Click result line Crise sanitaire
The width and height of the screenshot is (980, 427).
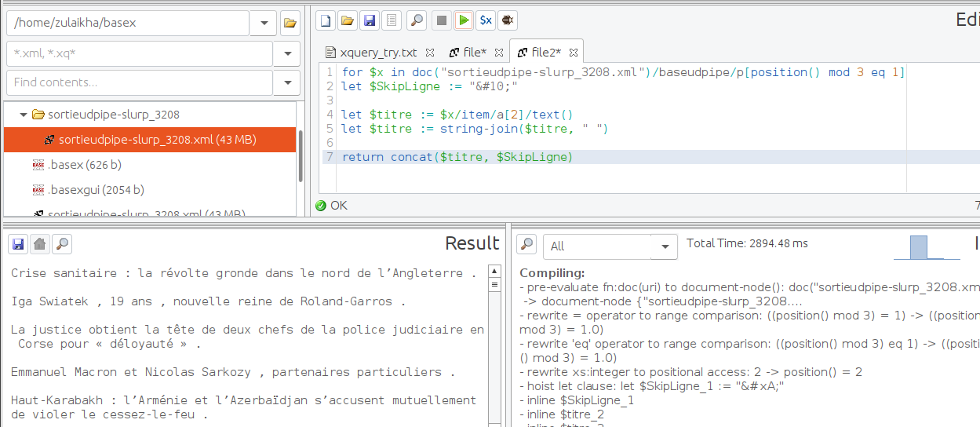click(243, 273)
